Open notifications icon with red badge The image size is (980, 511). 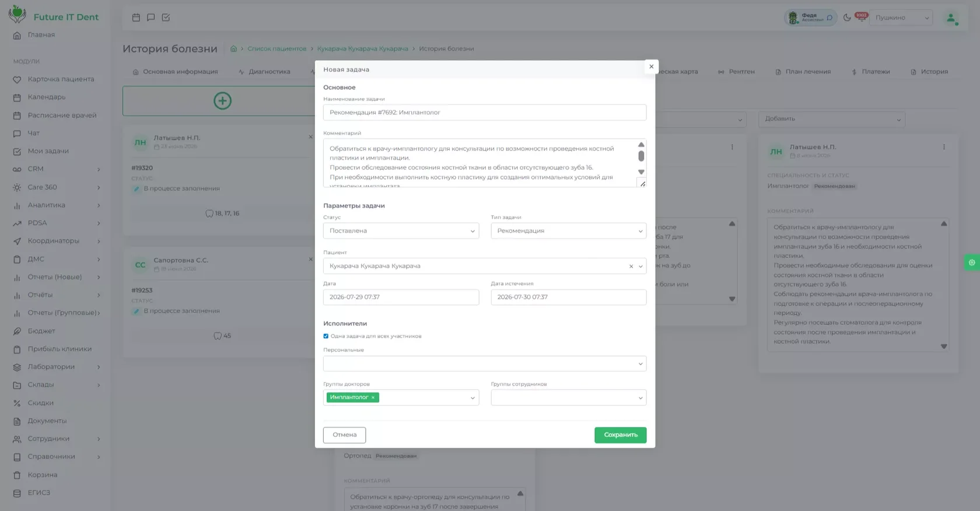coord(861,17)
